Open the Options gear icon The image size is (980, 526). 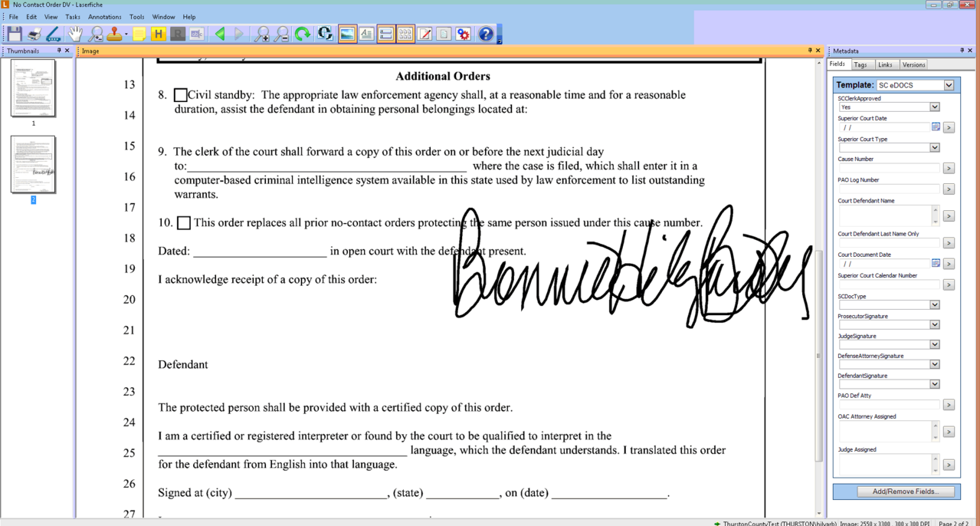click(464, 34)
